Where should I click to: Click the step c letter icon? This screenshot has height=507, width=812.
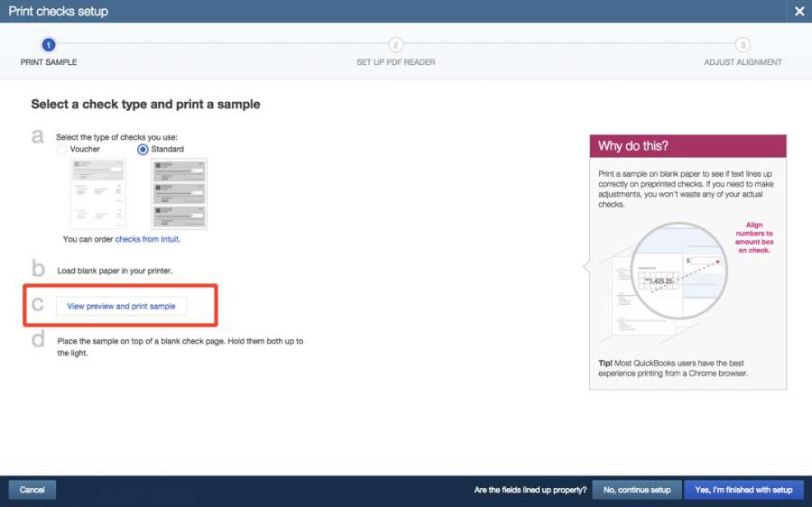coord(38,304)
